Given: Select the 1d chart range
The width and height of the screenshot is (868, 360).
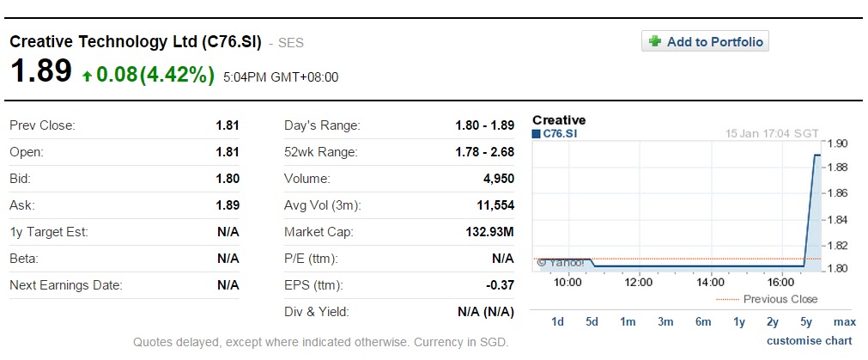Looking at the screenshot, I should [557, 321].
